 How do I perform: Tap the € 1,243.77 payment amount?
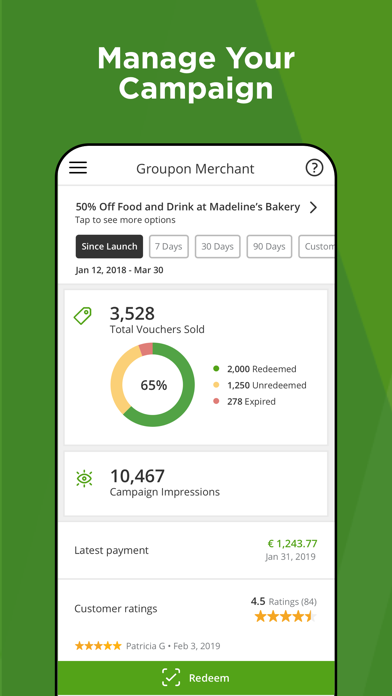293,544
